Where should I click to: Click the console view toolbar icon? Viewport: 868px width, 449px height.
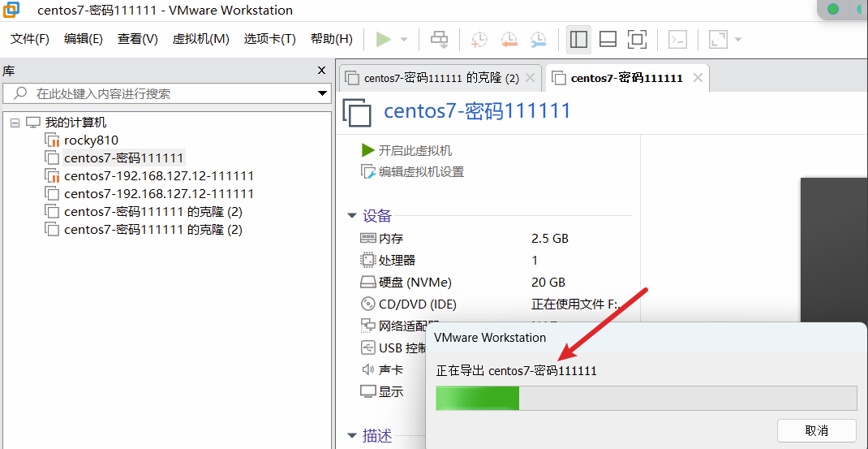point(678,39)
